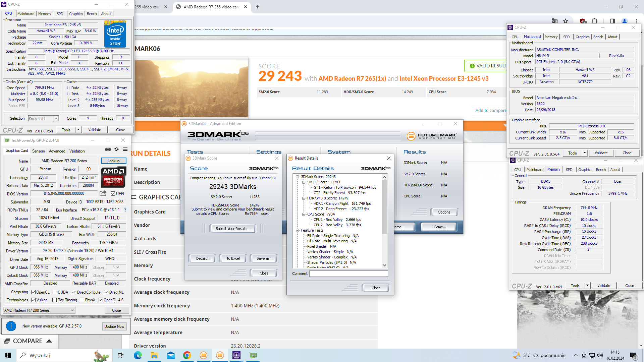This screenshot has width=644, height=362.
Task: Open the Socket #1 selection dropdown
Action: tap(43, 118)
